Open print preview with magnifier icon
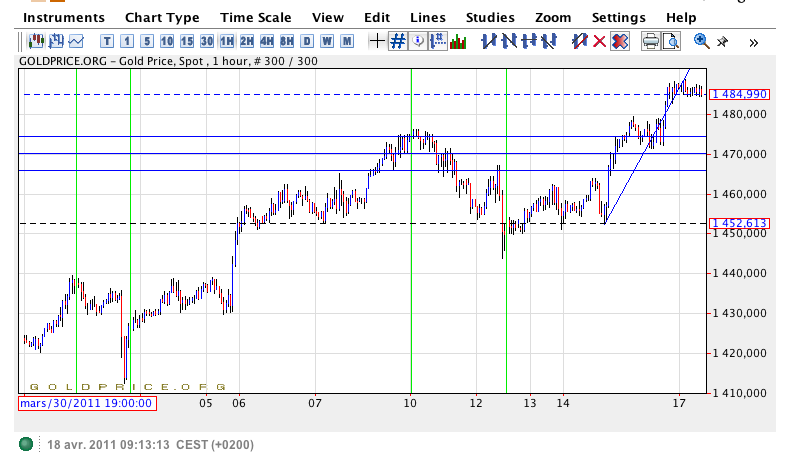The height and width of the screenshot is (455, 797). tap(671, 41)
